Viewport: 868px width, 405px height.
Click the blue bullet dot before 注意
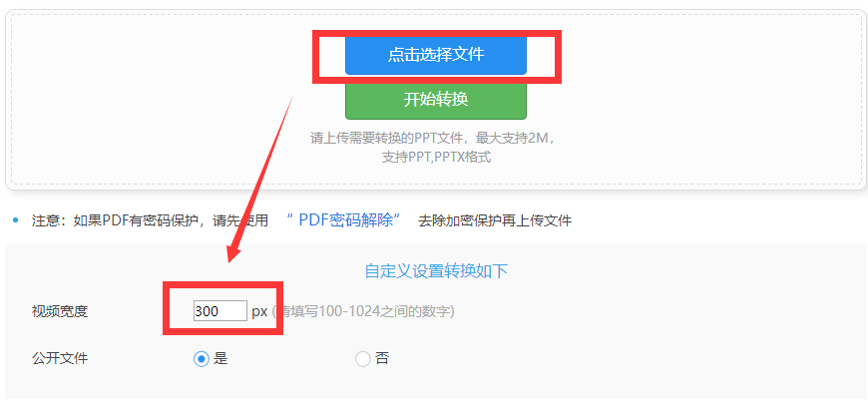16,220
